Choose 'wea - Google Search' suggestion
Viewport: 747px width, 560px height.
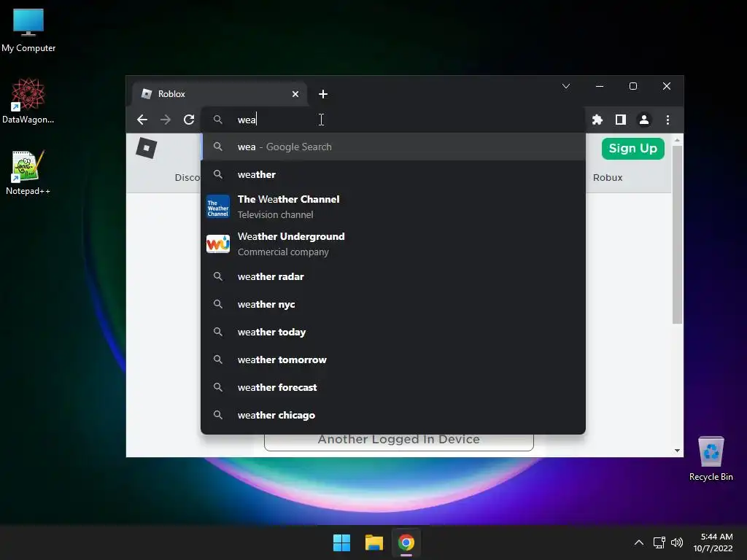pos(393,147)
